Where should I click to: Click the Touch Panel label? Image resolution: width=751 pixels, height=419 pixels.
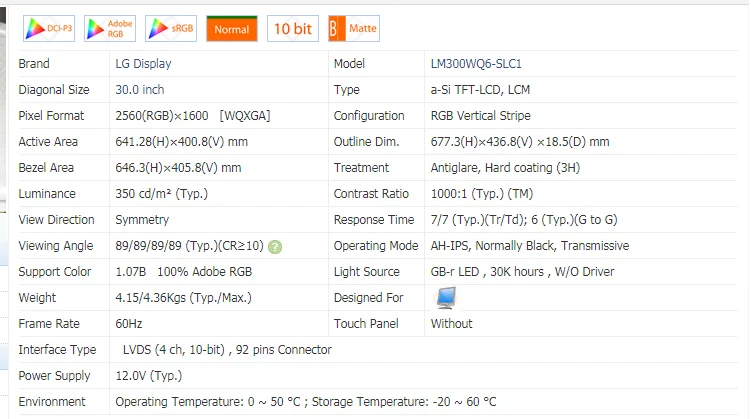tap(366, 324)
